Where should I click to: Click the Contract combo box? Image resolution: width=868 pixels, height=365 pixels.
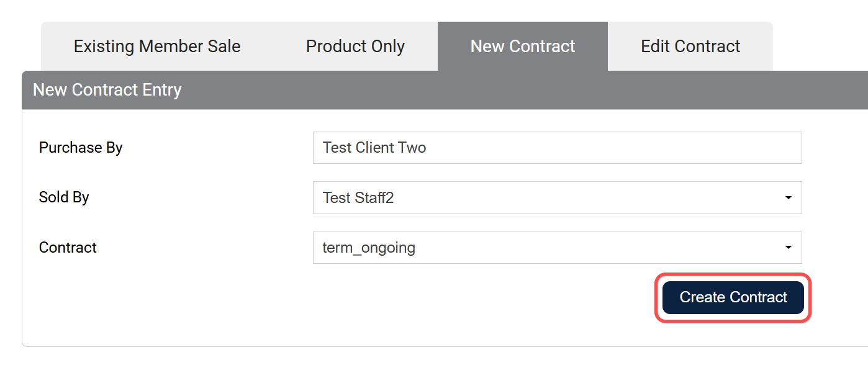point(557,247)
